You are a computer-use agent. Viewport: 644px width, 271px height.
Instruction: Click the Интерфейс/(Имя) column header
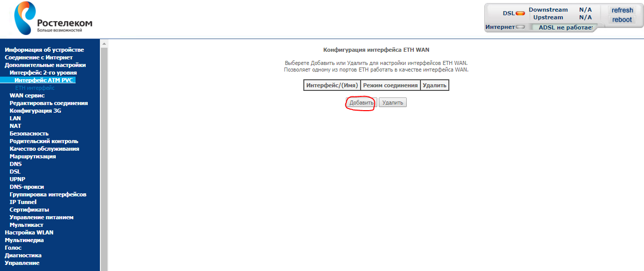[332, 85]
